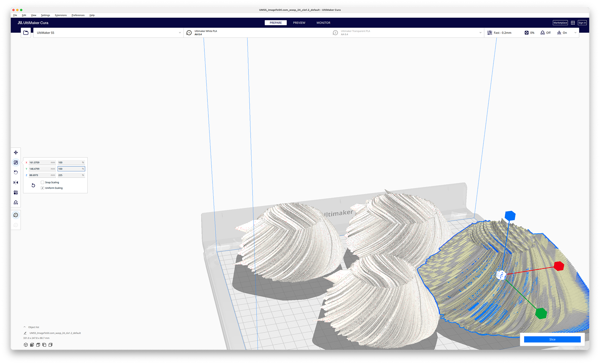Collapse the Object list
The width and height of the screenshot is (600, 364).
coord(25,327)
